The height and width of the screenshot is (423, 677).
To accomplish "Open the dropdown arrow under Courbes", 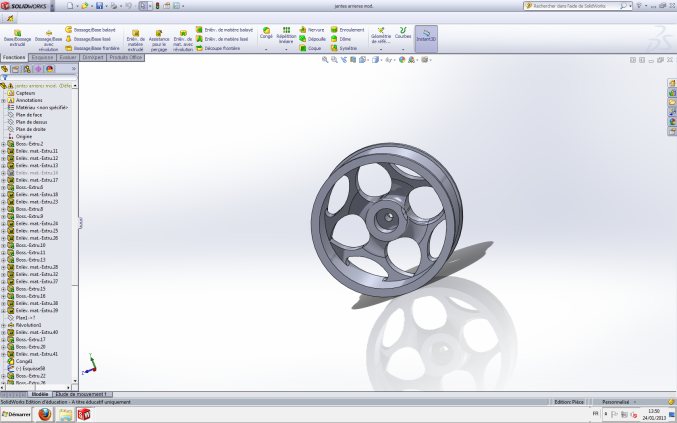I will (x=403, y=50).
